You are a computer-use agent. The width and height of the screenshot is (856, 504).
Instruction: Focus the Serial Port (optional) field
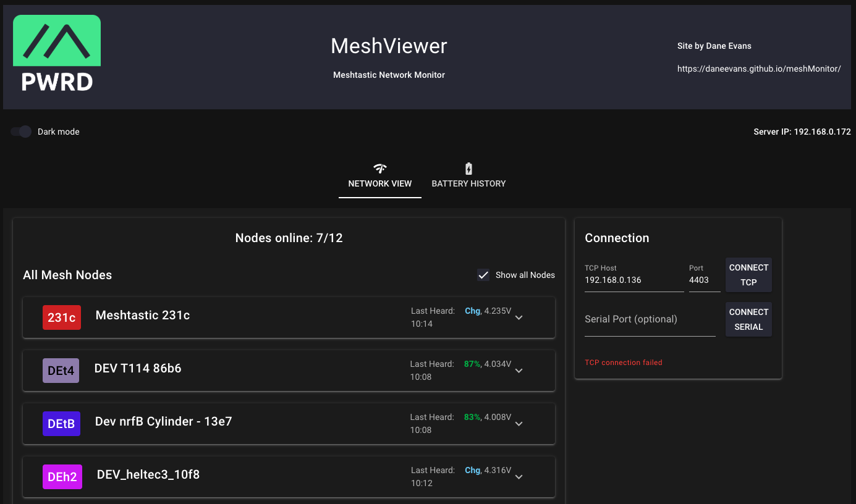click(x=650, y=319)
